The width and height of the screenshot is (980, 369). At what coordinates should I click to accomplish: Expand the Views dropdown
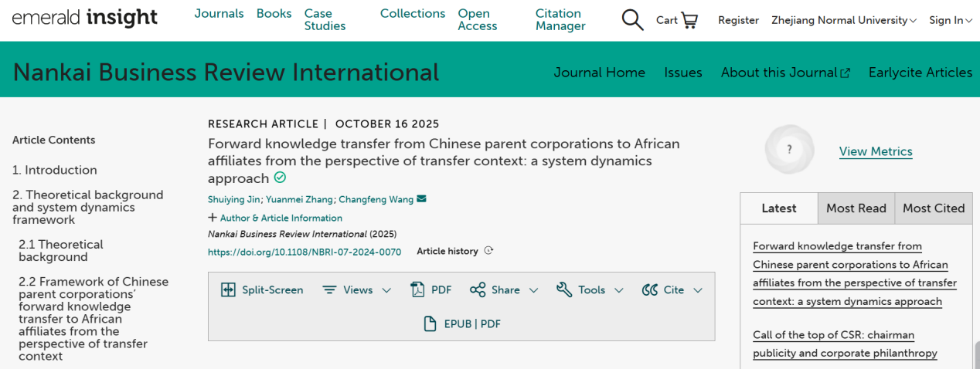(x=356, y=290)
